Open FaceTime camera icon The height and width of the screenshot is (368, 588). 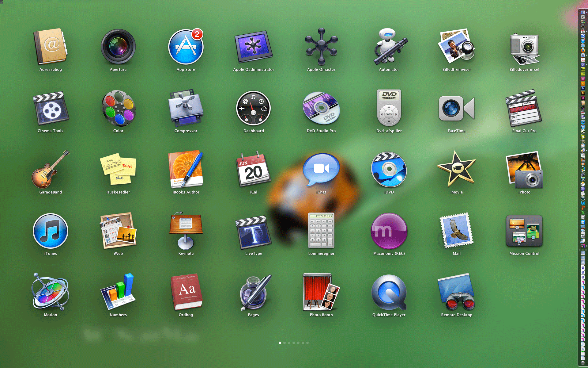(456, 108)
